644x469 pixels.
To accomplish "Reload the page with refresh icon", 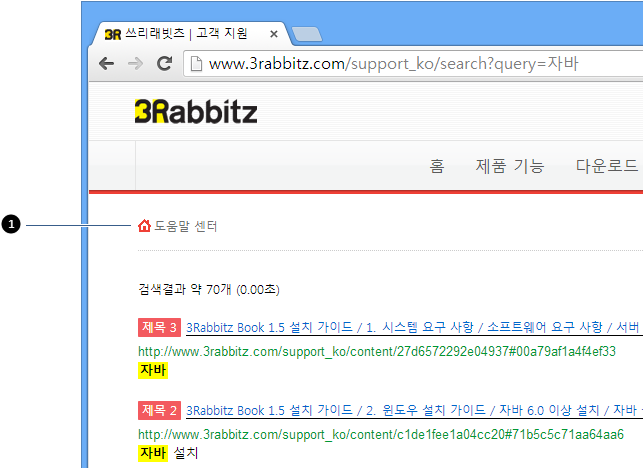I will [165, 63].
